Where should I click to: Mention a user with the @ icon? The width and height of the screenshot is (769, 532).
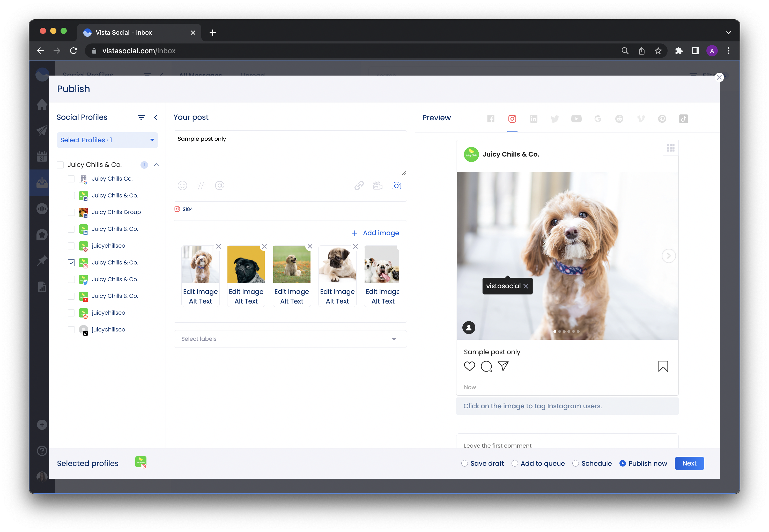[x=219, y=186]
